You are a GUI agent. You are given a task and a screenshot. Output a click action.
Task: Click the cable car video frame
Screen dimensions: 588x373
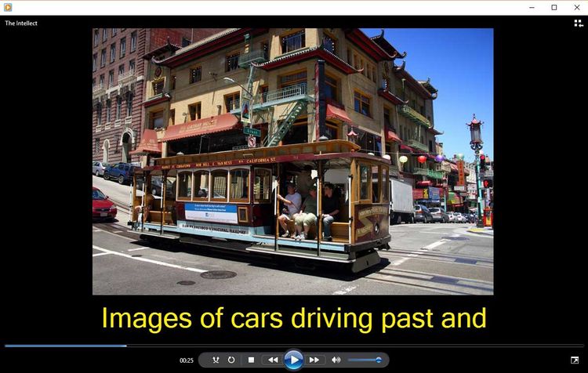point(292,161)
